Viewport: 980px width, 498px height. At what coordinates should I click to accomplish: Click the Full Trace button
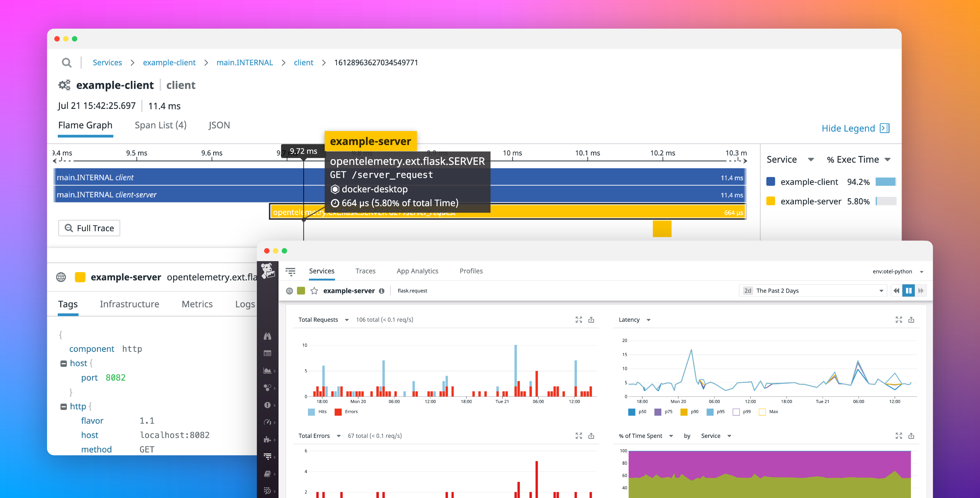89,228
